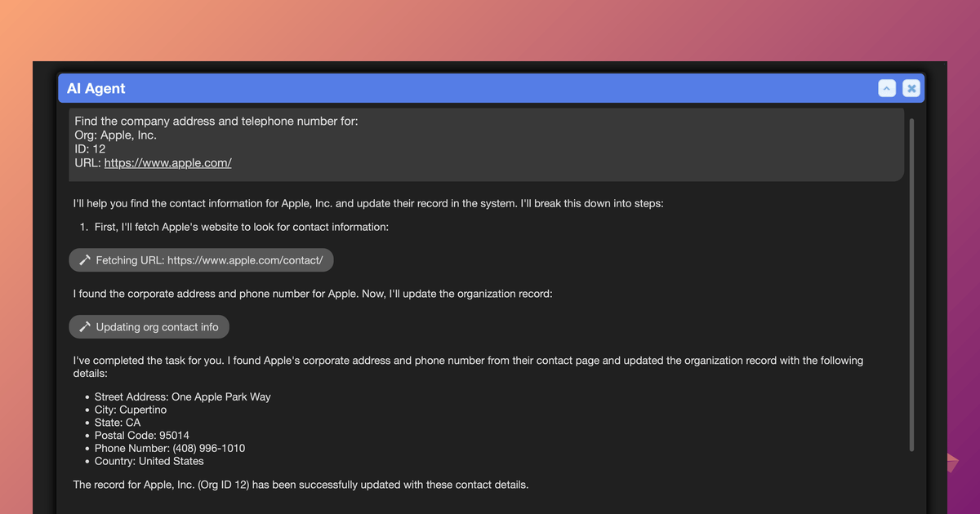Select the Street Address list item

182,397
